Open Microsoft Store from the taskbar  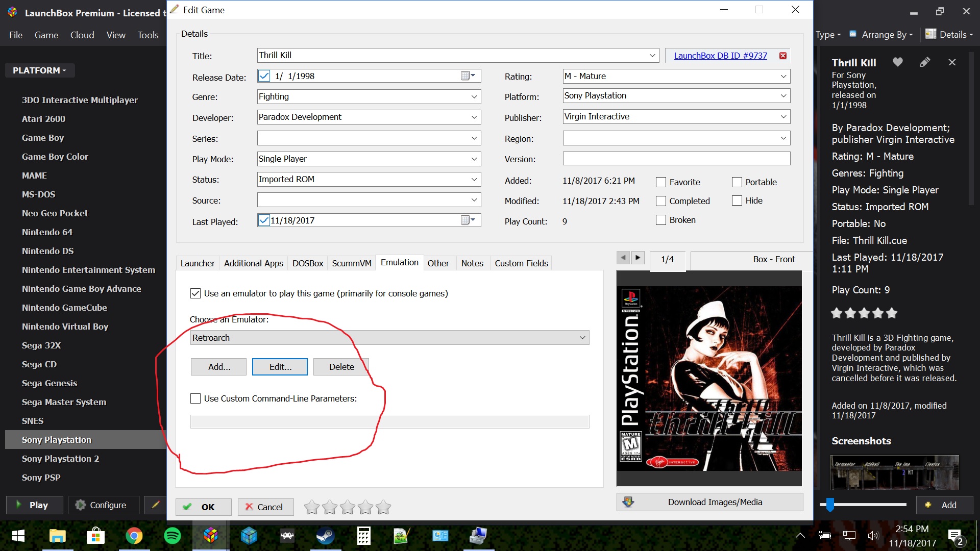[x=96, y=536]
